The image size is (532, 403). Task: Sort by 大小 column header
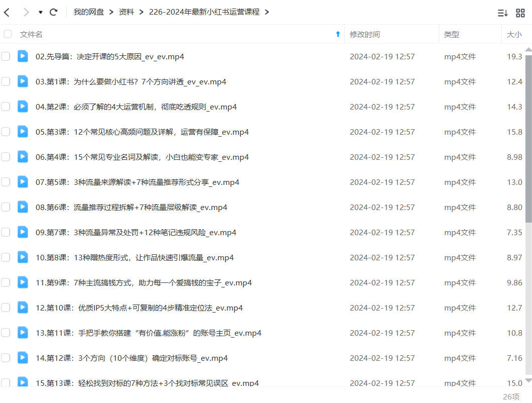[514, 34]
